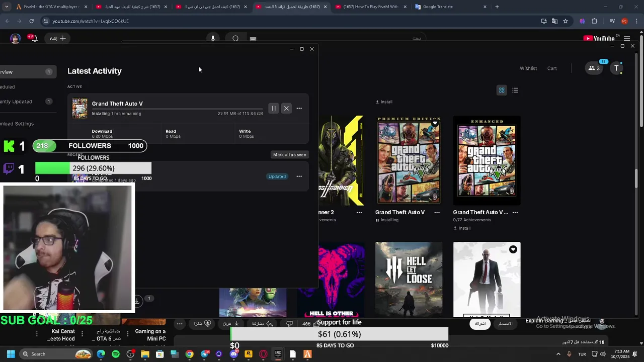This screenshot has width=644, height=362.
Task: Open Hitman game cover
Action: coord(487,280)
